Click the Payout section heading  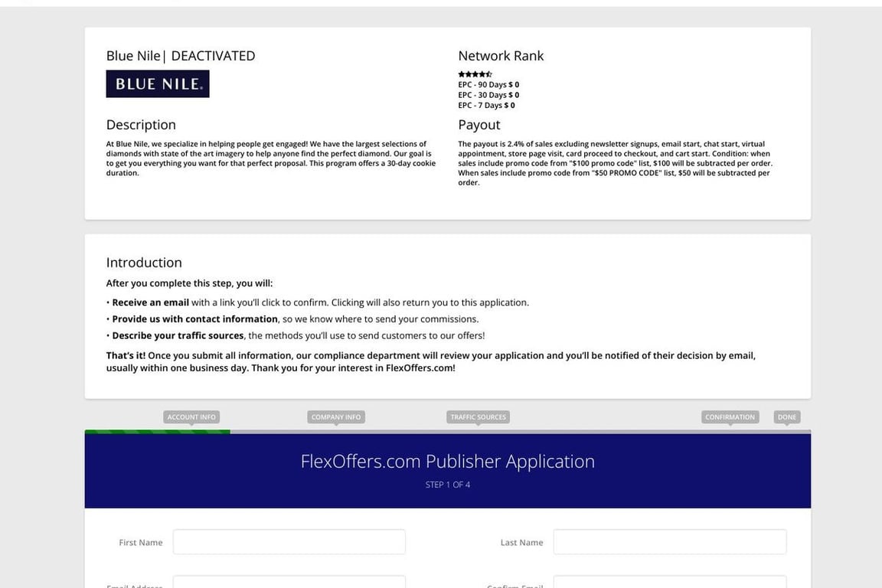[x=479, y=125]
